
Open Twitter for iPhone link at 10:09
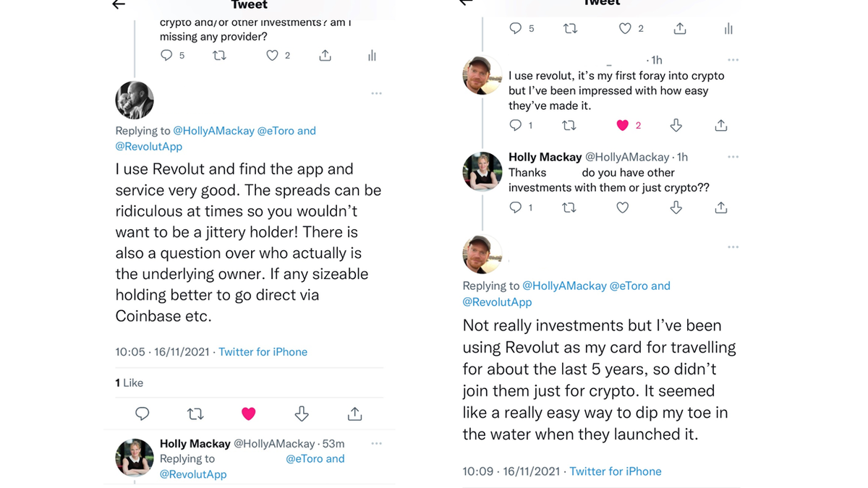(x=616, y=471)
